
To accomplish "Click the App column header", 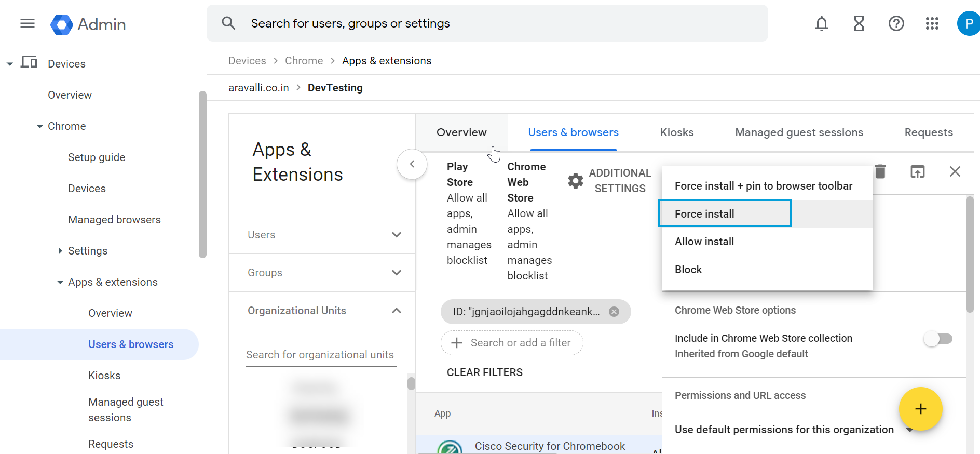I will 442,413.
